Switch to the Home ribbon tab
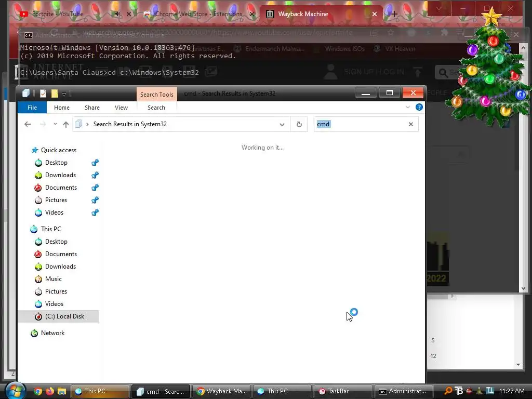Viewport: 532px width, 399px height. pos(62,108)
